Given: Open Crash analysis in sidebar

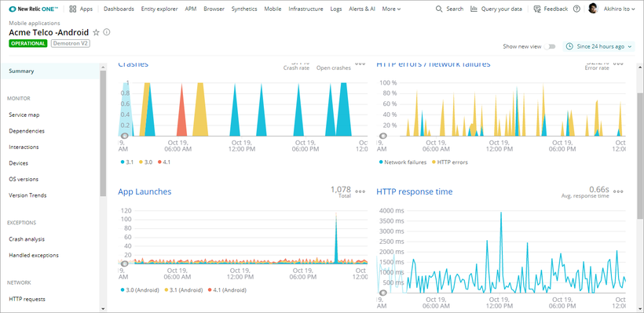Looking at the screenshot, I should tap(27, 239).
